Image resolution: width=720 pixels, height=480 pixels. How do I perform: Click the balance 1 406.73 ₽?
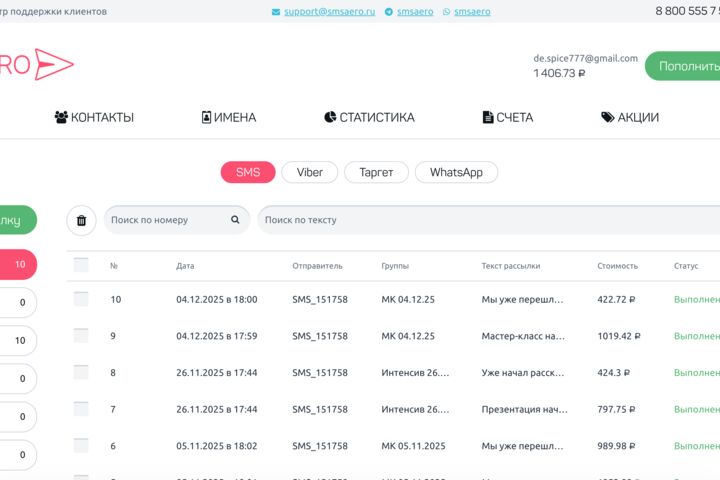click(x=559, y=73)
